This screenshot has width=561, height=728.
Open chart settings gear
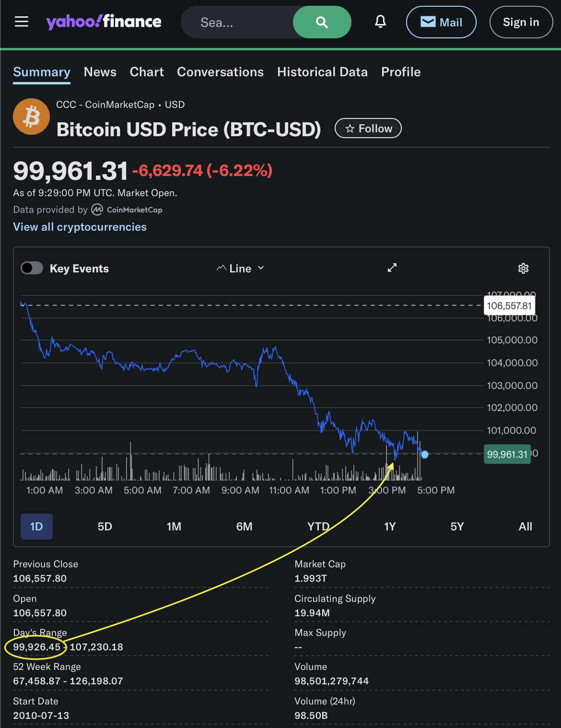[523, 268]
